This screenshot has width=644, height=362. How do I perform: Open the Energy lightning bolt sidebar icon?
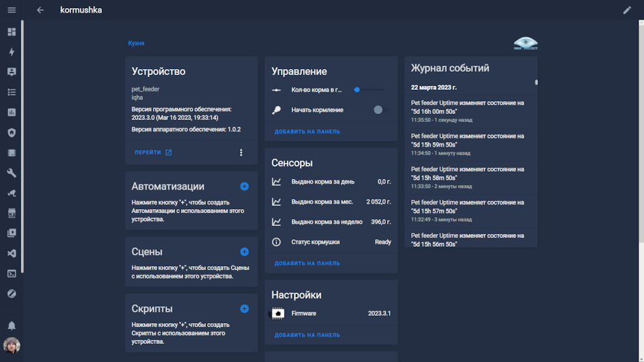[11, 52]
